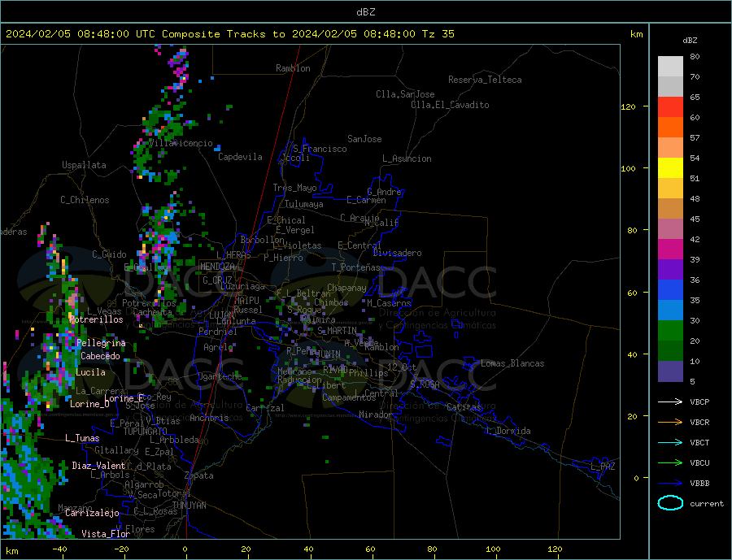The width and height of the screenshot is (732, 560).
Task: Pick the red swatch between 65 and 60 dBZ
Action: point(670,106)
